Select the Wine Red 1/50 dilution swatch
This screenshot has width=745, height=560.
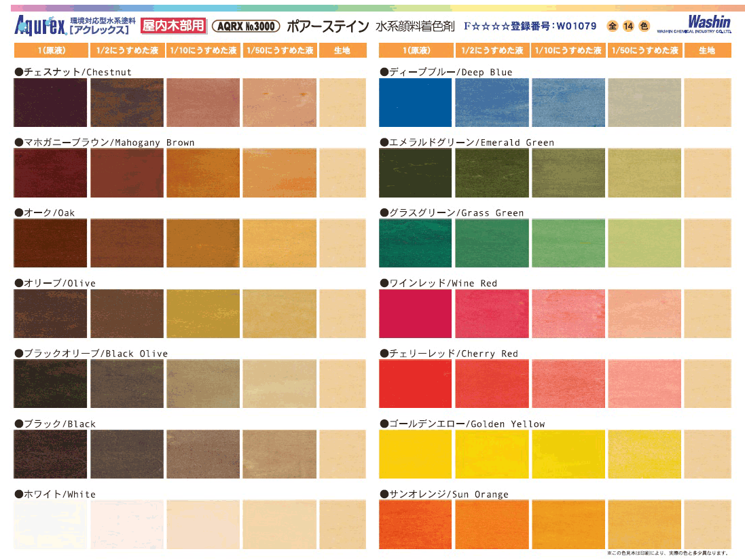[644, 313]
